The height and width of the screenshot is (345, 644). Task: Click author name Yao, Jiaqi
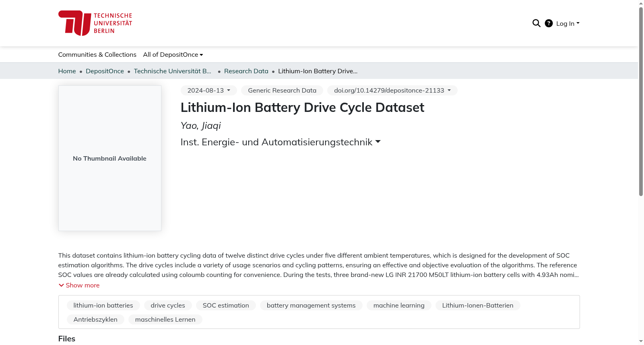[x=201, y=126]
